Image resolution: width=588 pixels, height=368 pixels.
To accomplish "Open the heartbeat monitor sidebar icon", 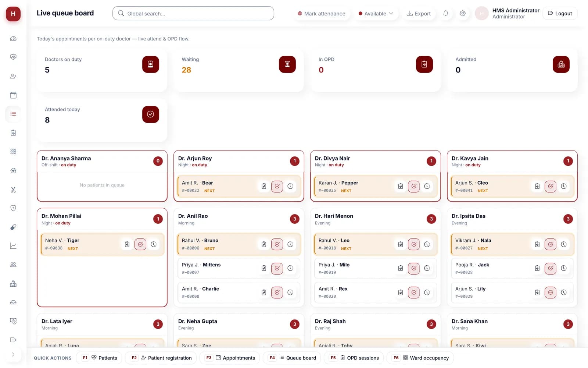I will (x=13, y=57).
